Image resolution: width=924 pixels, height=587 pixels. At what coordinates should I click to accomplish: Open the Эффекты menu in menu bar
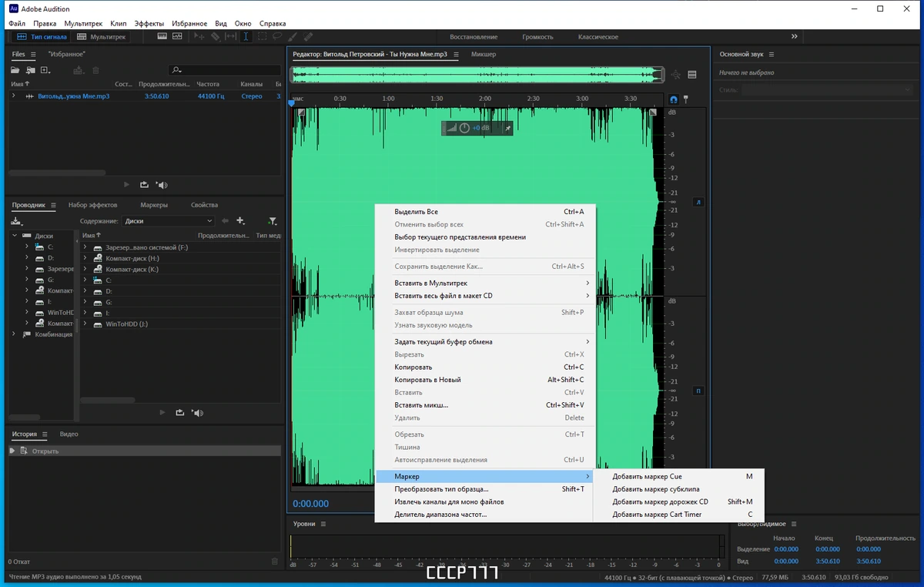click(149, 24)
